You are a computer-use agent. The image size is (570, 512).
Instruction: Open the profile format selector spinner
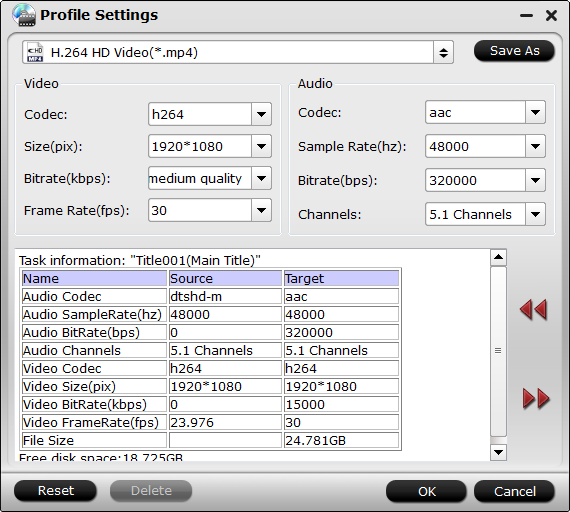click(443, 53)
